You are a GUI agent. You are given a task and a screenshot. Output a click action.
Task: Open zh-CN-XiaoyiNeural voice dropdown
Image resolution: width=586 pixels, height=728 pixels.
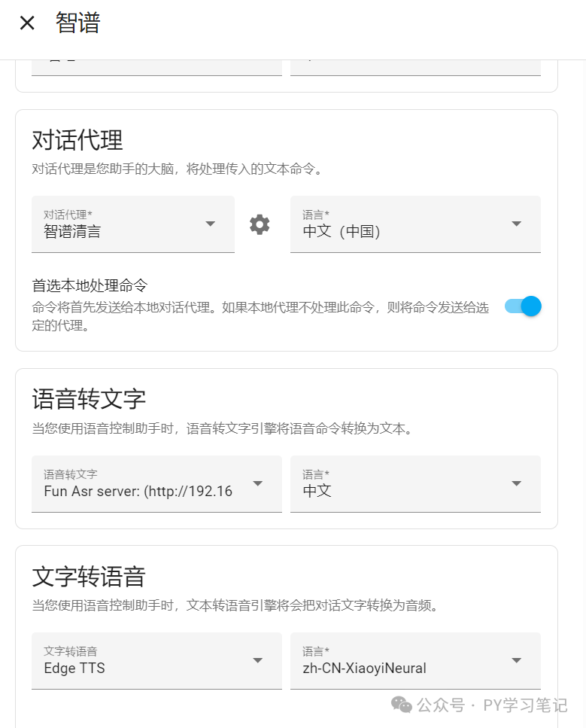415,661
